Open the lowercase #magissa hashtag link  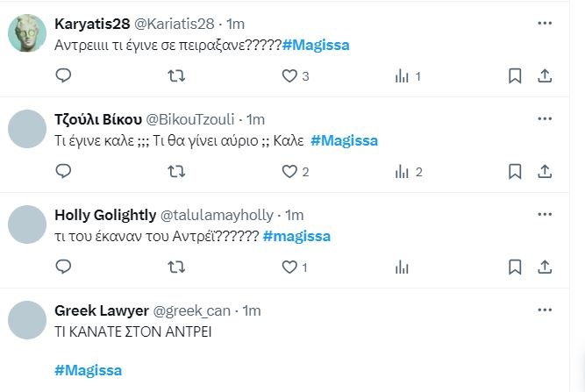[296, 236]
